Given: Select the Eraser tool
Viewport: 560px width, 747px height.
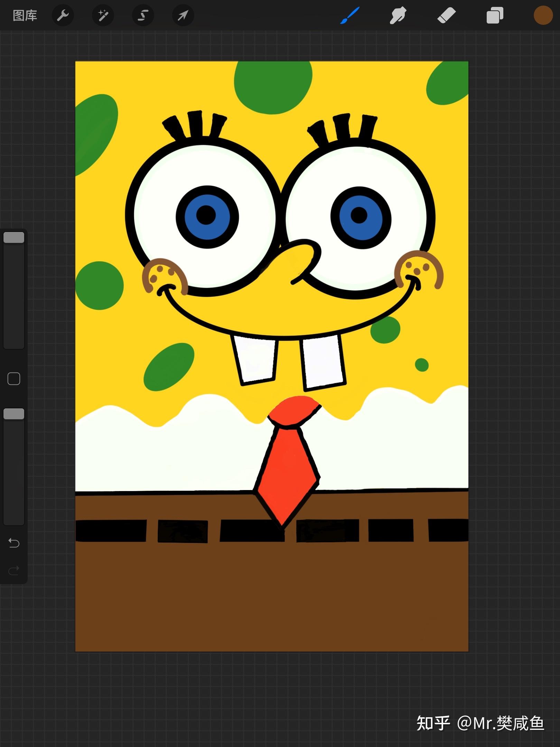Looking at the screenshot, I should pos(447,16).
